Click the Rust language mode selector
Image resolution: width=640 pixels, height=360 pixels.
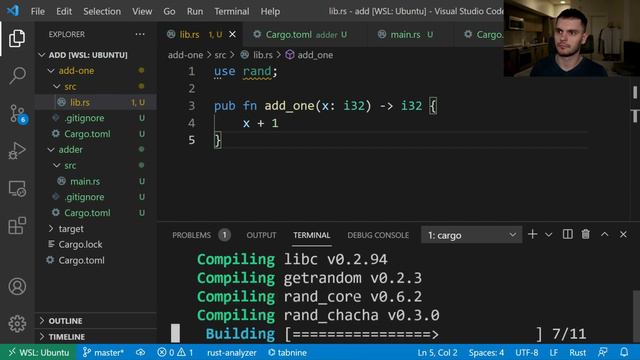point(577,352)
